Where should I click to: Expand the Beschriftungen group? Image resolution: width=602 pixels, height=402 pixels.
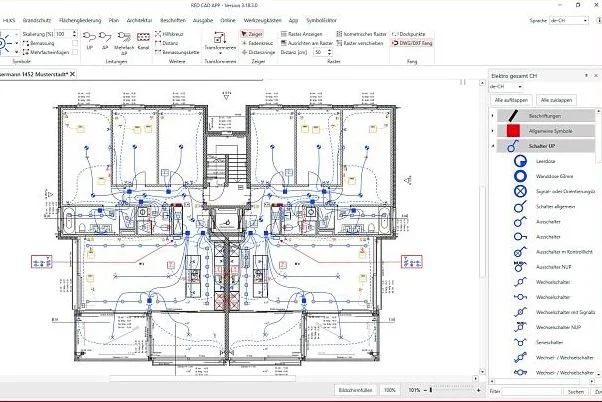click(493, 116)
